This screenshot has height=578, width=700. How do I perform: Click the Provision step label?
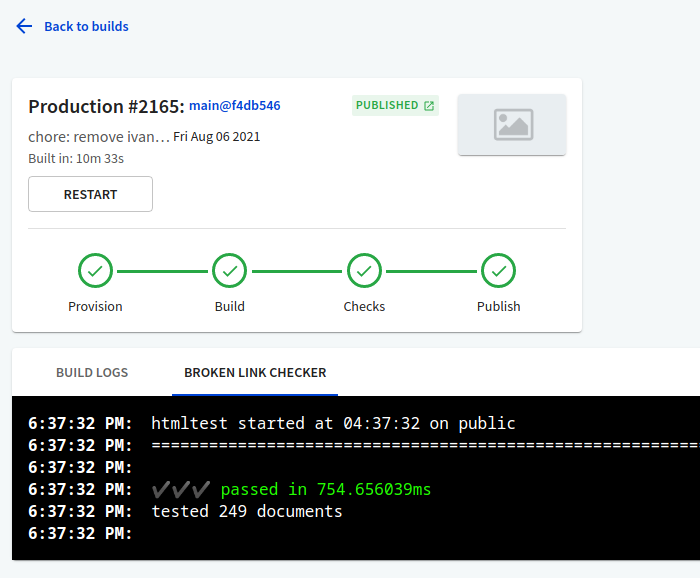point(95,307)
